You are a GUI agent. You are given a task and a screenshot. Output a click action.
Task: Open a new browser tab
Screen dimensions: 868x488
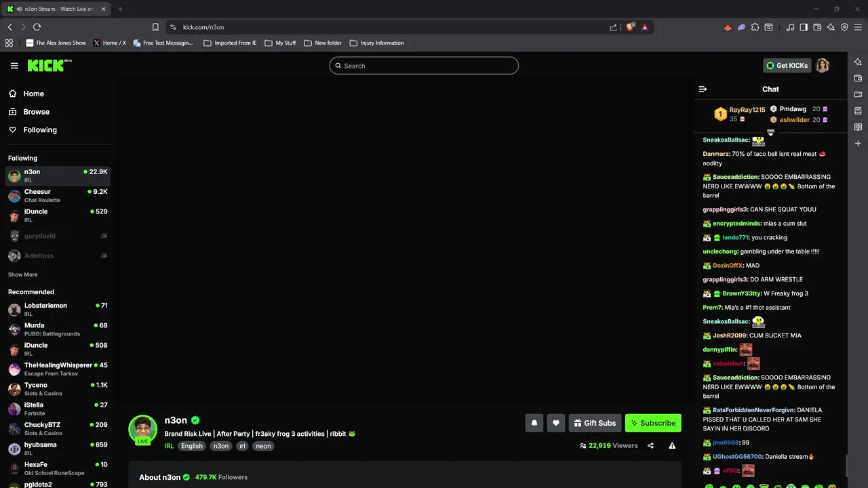[120, 9]
